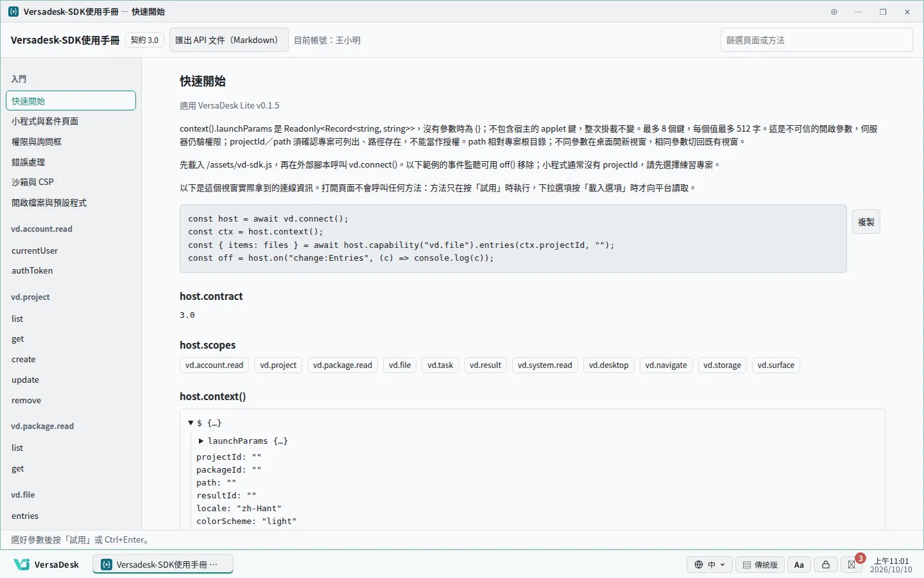Click the vd.result scope chip

(485, 365)
